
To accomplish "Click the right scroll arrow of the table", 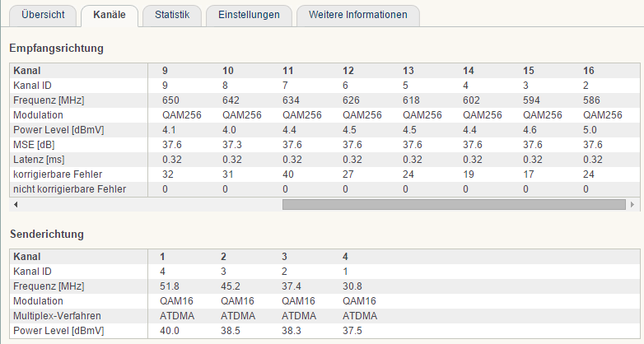I will [632, 204].
